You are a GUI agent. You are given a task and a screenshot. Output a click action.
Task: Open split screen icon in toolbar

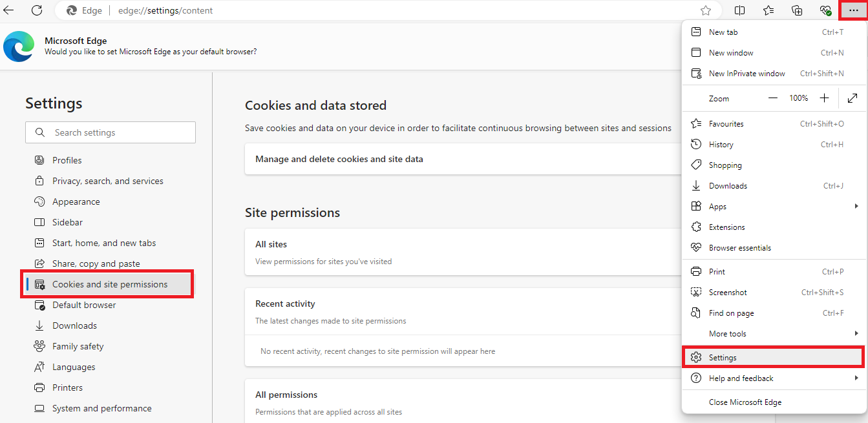click(x=740, y=10)
